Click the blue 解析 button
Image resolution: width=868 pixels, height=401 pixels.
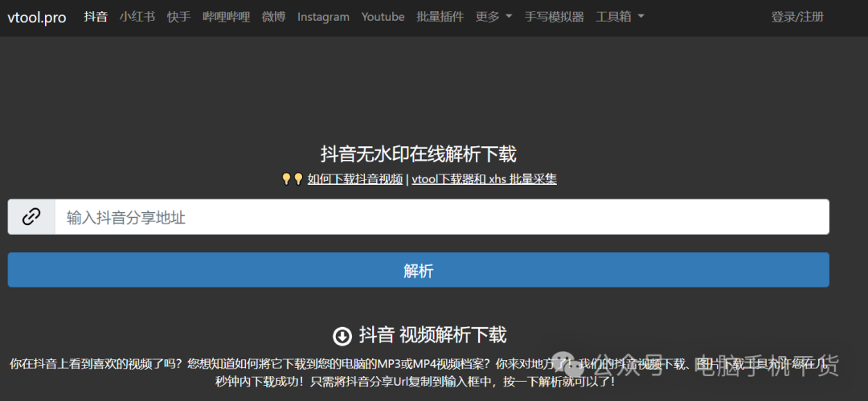point(419,270)
